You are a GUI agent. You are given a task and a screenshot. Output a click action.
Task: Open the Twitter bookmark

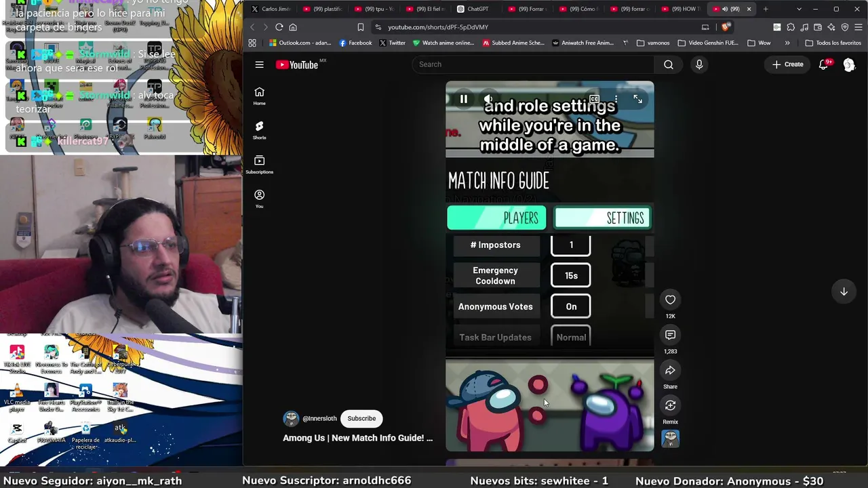coord(392,43)
